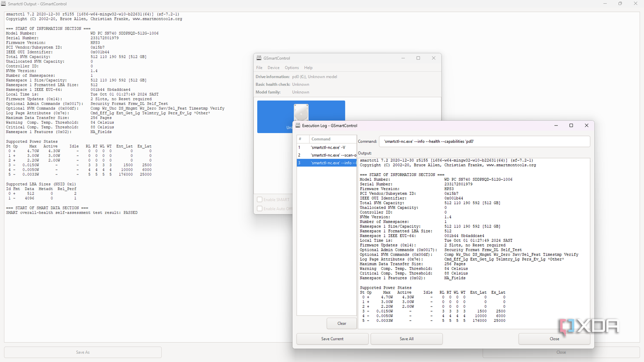Expand the Help menu
The image size is (644, 362).
coord(308,68)
